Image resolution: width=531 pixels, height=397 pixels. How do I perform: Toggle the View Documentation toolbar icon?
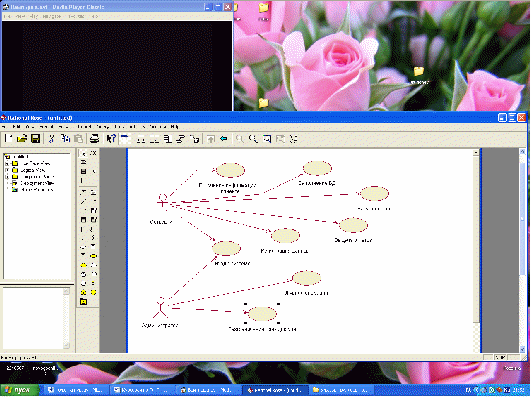point(125,139)
